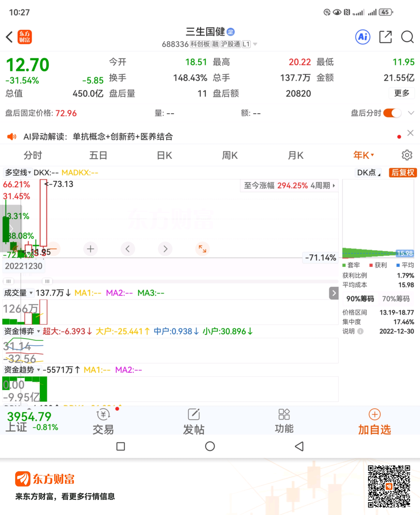Open the 成交量 indicator dropdown

[18, 293]
